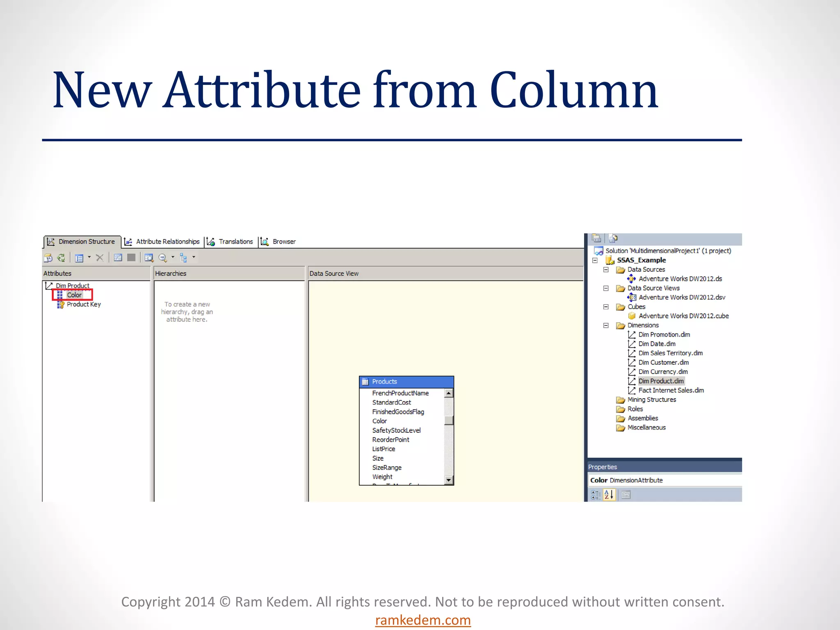Click the Process dimension toolbar icon

click(48, 258)
